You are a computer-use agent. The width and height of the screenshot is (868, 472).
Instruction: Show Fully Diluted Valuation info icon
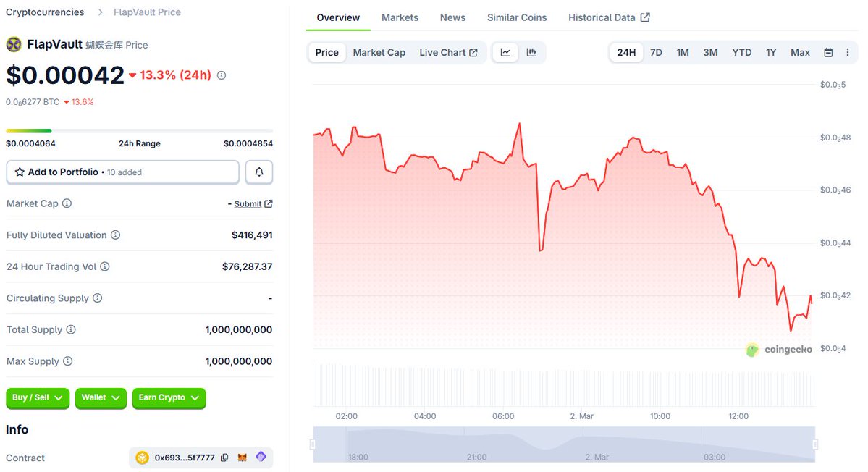pyautogui.click(x=115, y=235)
